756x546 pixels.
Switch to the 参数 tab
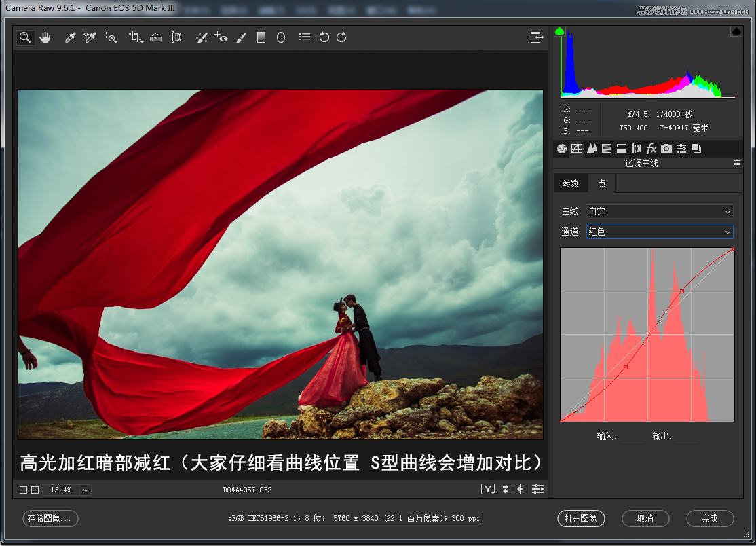570,183
